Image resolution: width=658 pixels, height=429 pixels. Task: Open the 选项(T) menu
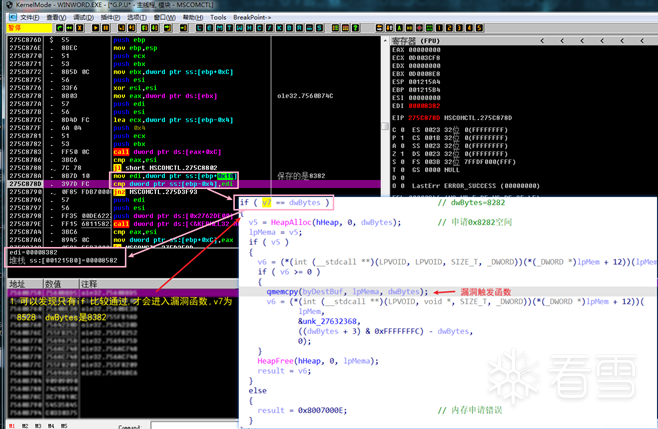(137, 17)
